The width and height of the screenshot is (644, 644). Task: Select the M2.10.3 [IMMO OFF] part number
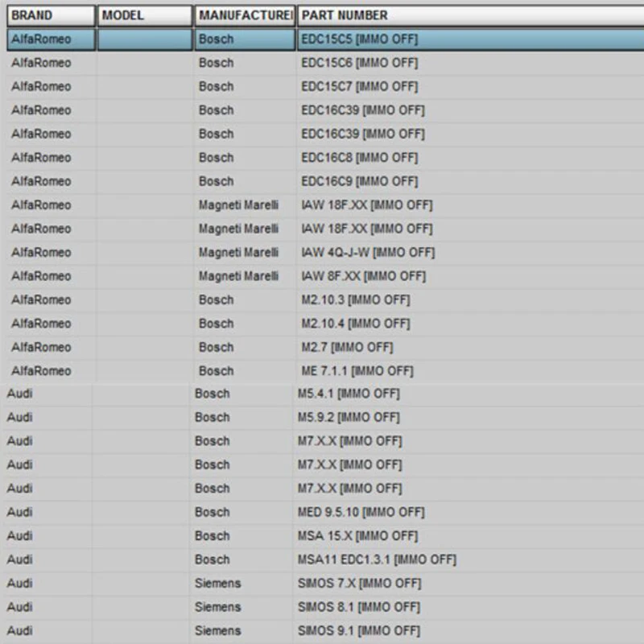tap(356, 300)
